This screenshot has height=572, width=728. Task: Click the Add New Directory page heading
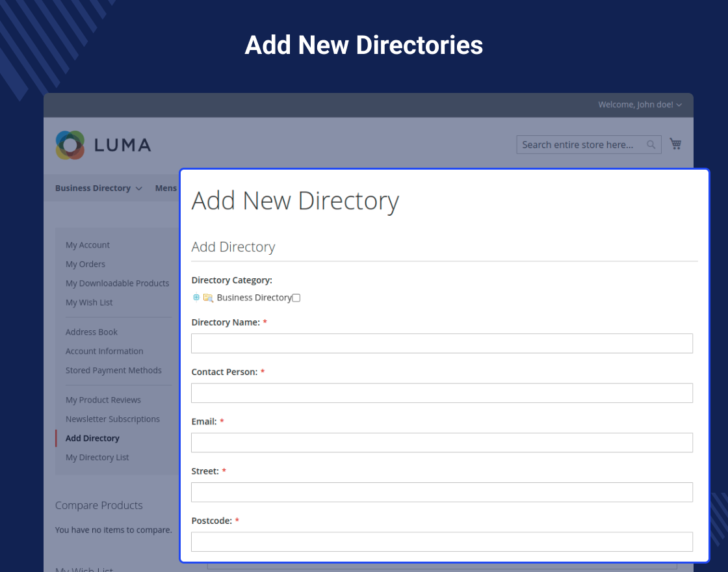coord(295,201)
